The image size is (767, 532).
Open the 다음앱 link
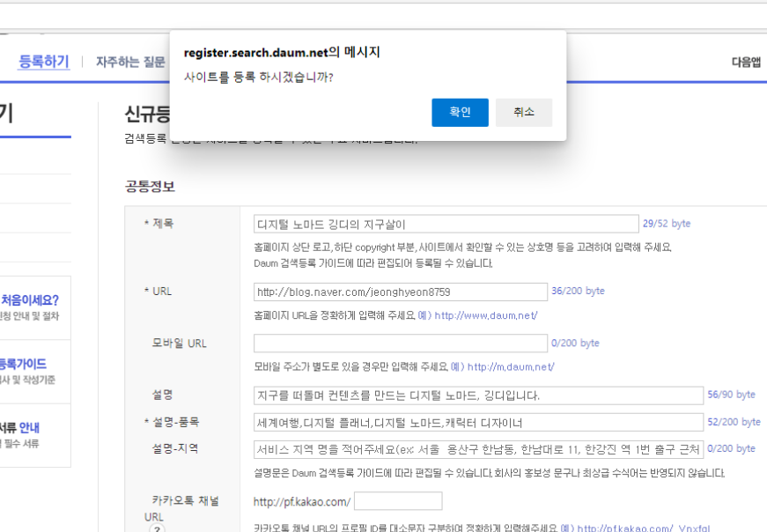pos(746,63)
